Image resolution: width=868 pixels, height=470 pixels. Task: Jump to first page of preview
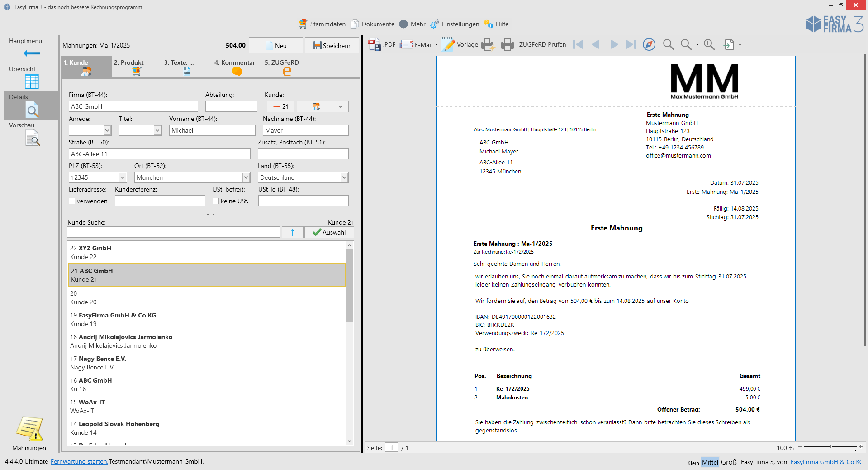(x=578, y=44)
